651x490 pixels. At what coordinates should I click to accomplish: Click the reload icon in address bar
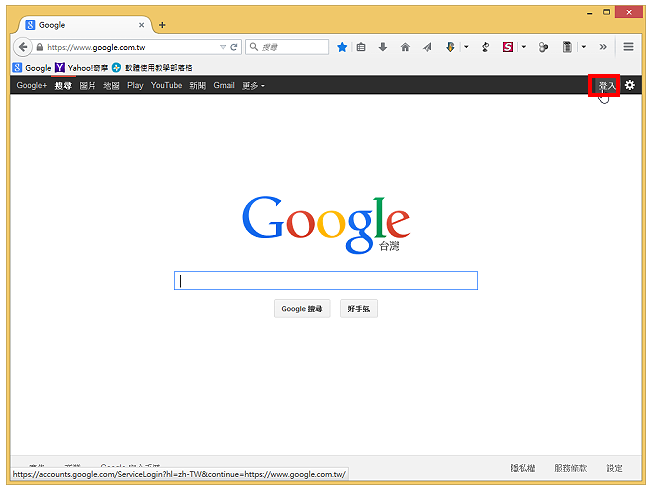pos(234,47)
